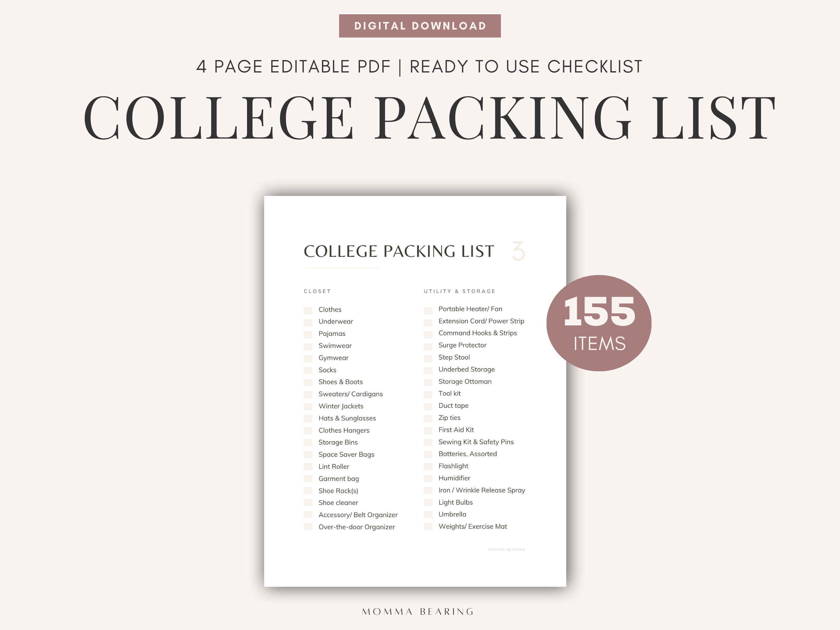The height and width of the screenshot is (630, 840).
Task: Click the 155 Items circle badge
Action: coord(599,323)
